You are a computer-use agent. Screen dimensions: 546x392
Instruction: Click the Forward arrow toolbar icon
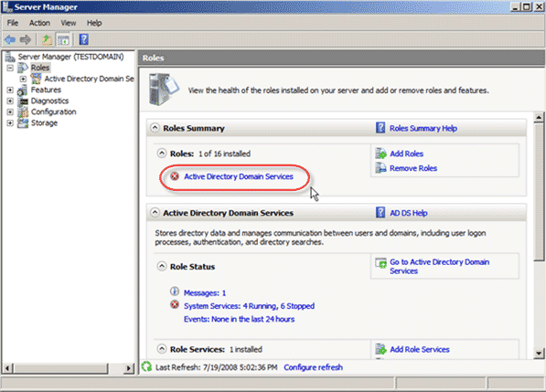point(25,39)
